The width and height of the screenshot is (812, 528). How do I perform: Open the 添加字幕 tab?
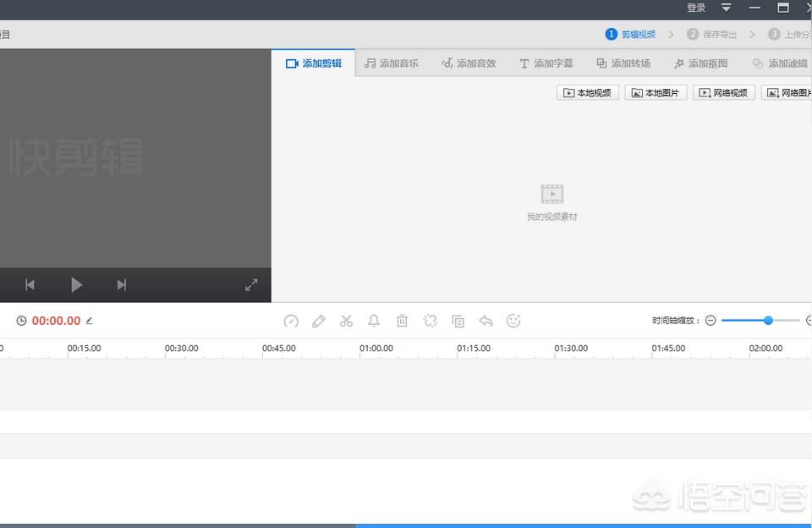point(546,63)
